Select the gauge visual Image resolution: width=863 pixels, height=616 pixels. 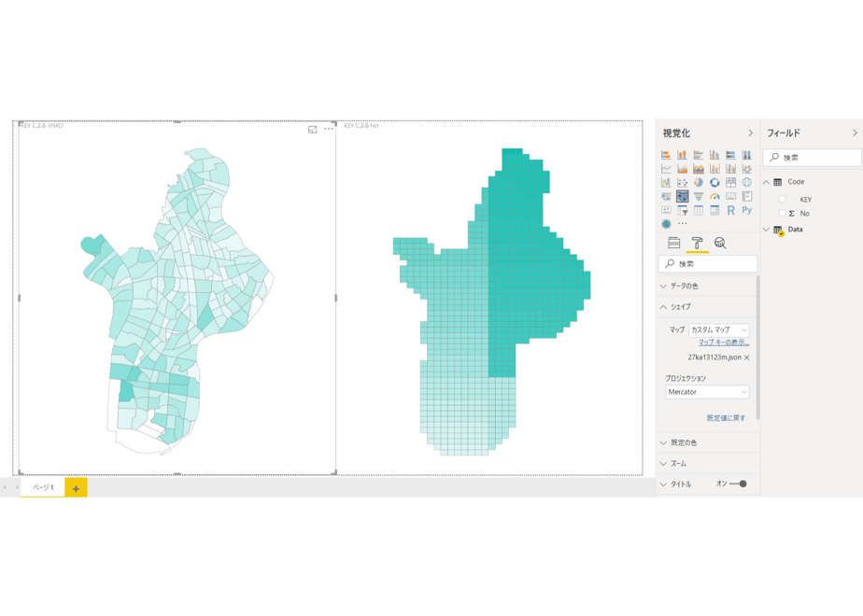(x=714, y=196)
